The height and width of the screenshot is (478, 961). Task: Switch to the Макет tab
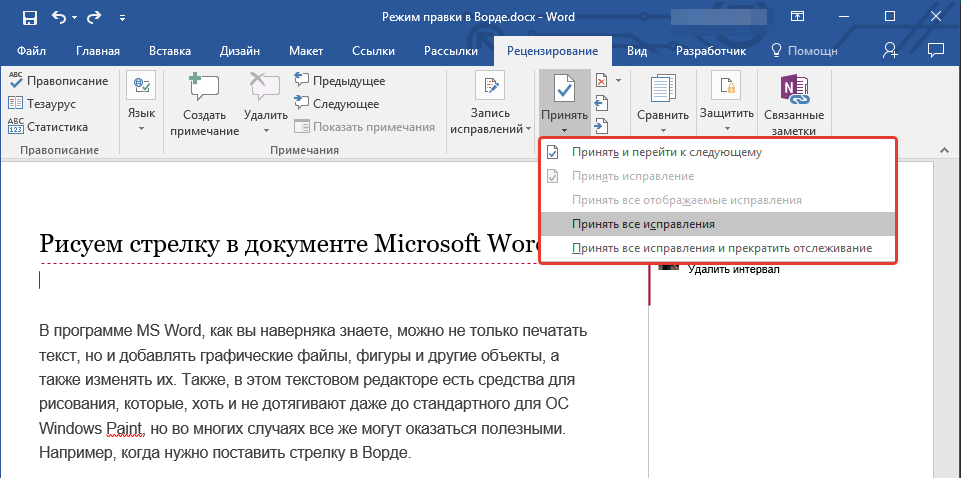[x=306, y=51]
